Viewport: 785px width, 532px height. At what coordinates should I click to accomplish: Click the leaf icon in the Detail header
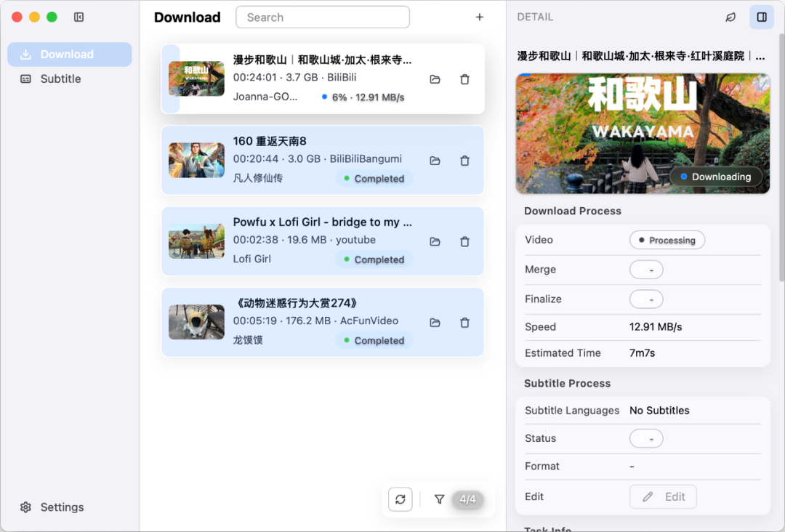pos(730,17)
